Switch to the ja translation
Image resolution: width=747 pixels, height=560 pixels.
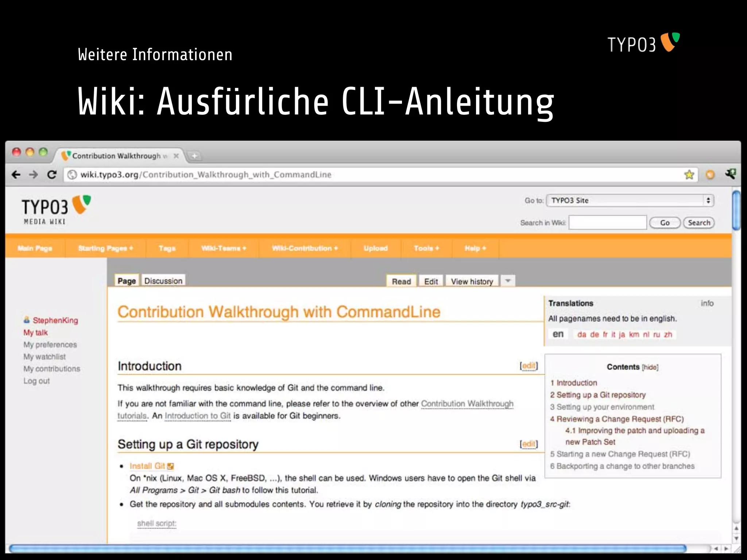click(622, 335)
